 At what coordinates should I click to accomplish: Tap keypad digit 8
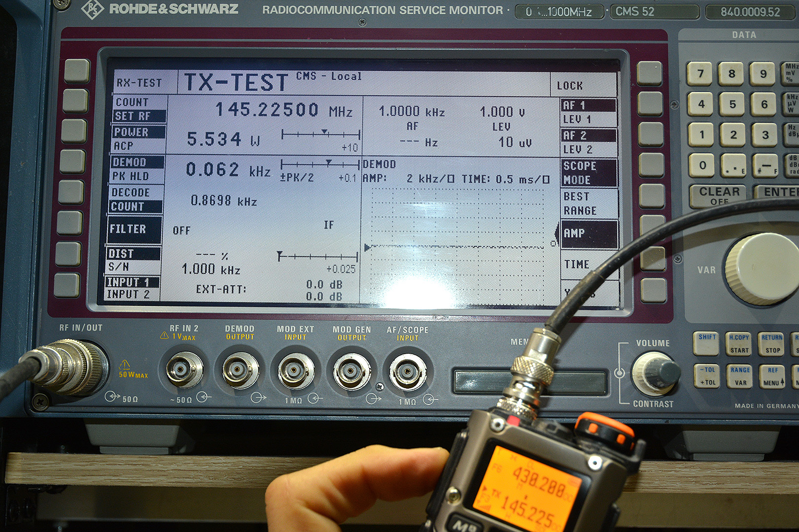731,74
